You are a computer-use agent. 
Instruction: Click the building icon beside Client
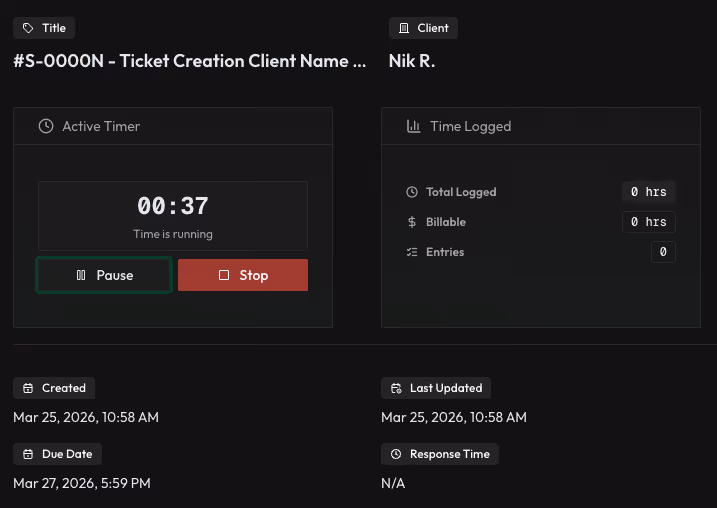click(404, 28)
